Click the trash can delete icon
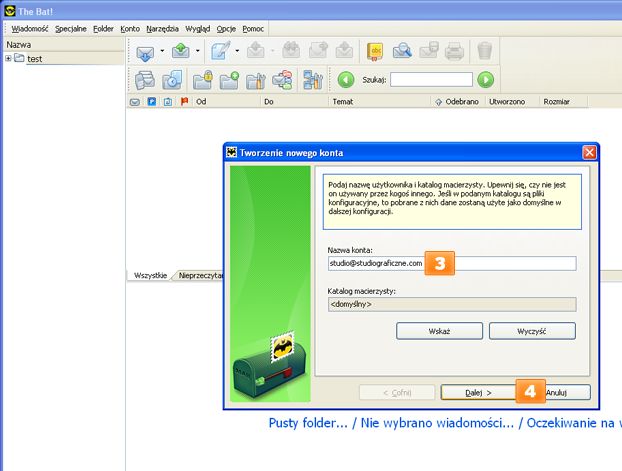The image size is (622, 471). [484, 51]
